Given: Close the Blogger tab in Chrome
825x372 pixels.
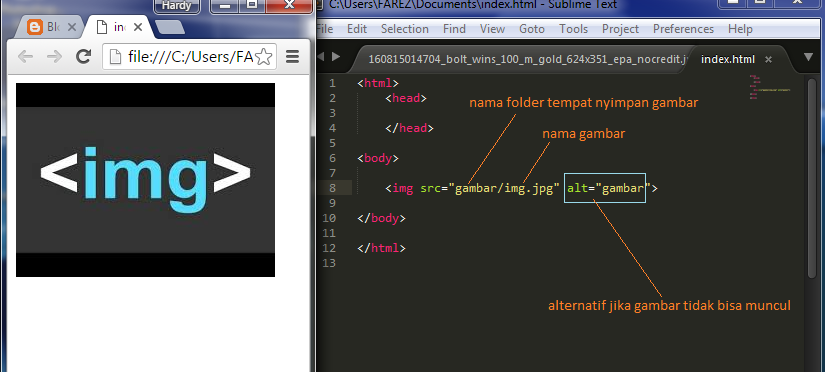Looking at the screenshot, I should pyautogui.click(x=72, y=27).
